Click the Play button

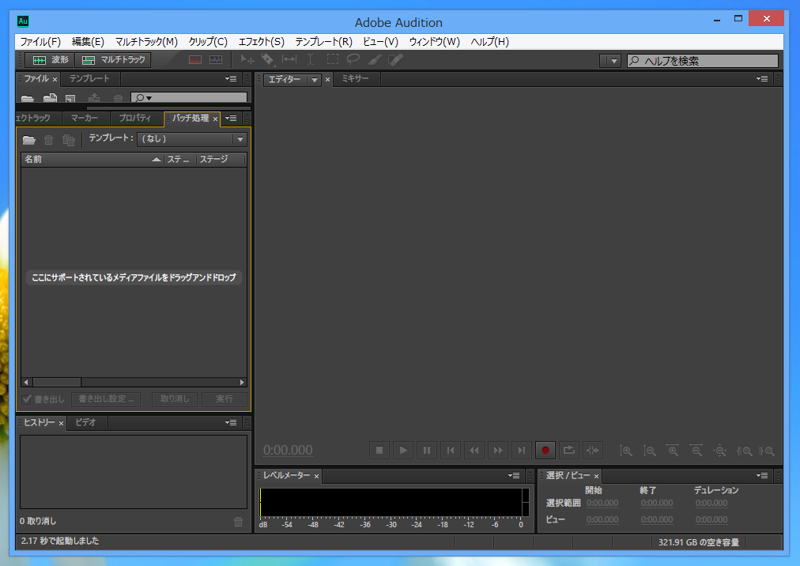coord(403,450)
